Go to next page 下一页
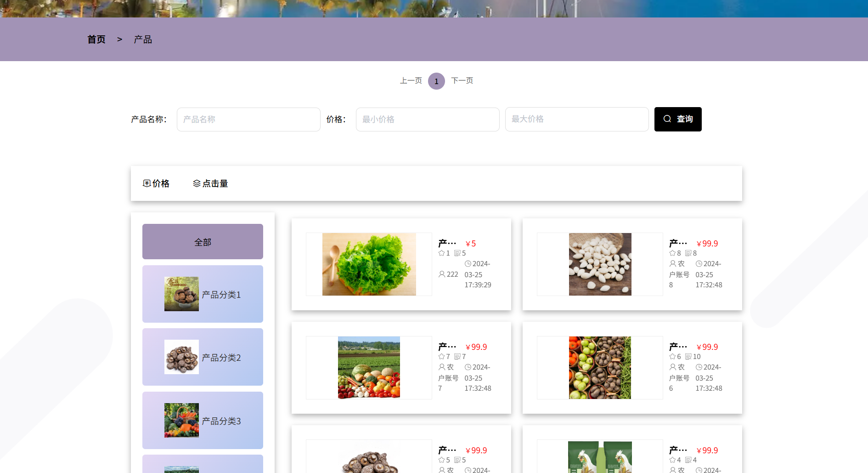 [462, 80]
